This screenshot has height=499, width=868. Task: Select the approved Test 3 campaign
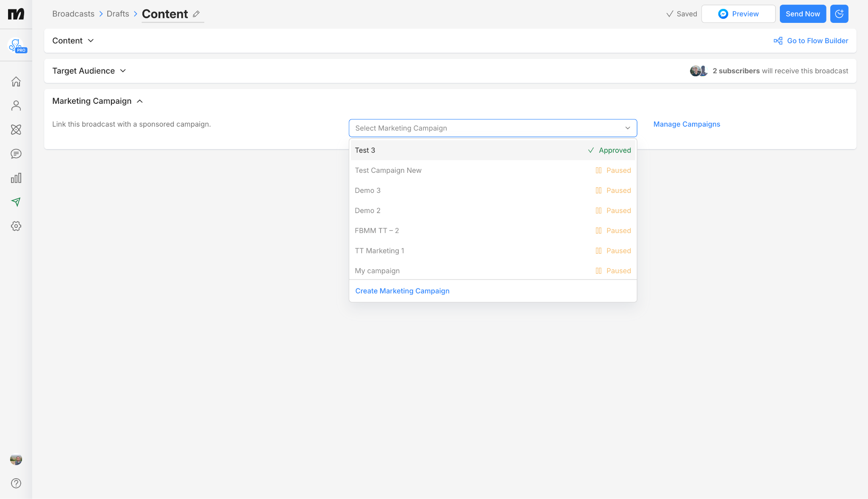pyautogui.click(x=492, y=150)
